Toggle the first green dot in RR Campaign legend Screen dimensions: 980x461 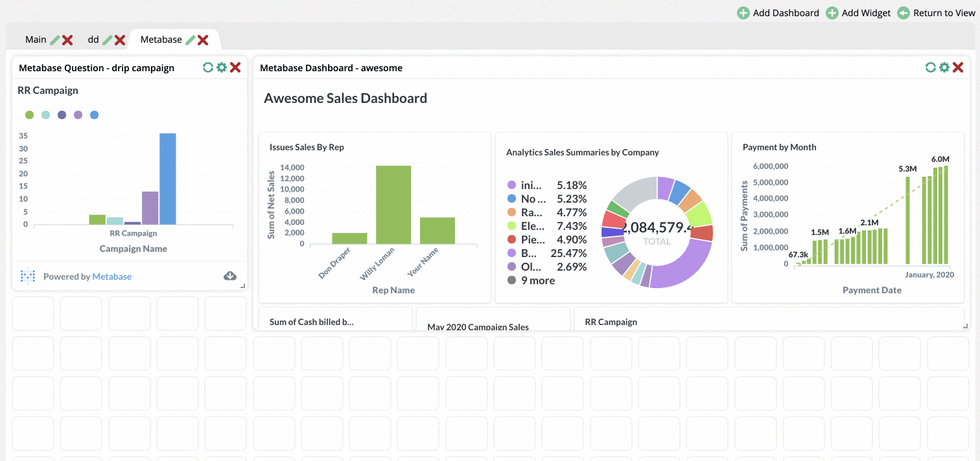[30, 115]
